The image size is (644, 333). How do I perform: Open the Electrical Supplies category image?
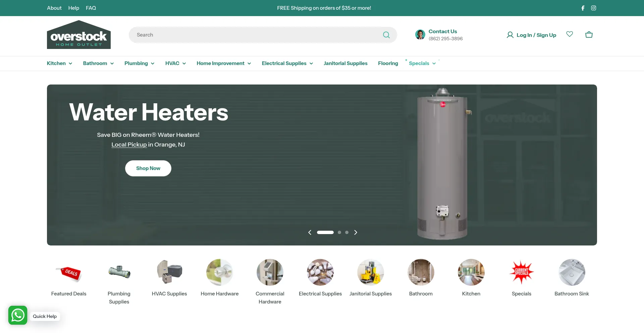tap(320, 272)
